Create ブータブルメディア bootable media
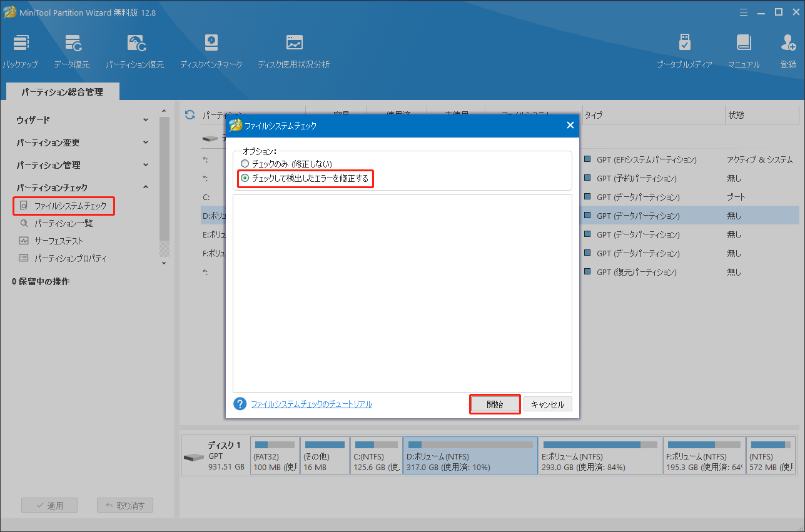Image resolution: width=805 pixels, height=532 pixels. (x=684, y=51)
